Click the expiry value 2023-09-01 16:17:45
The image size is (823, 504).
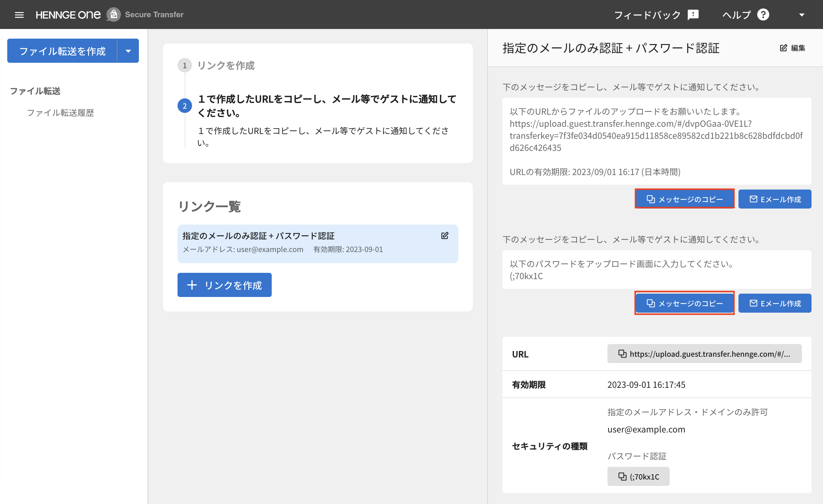(646, 384)
